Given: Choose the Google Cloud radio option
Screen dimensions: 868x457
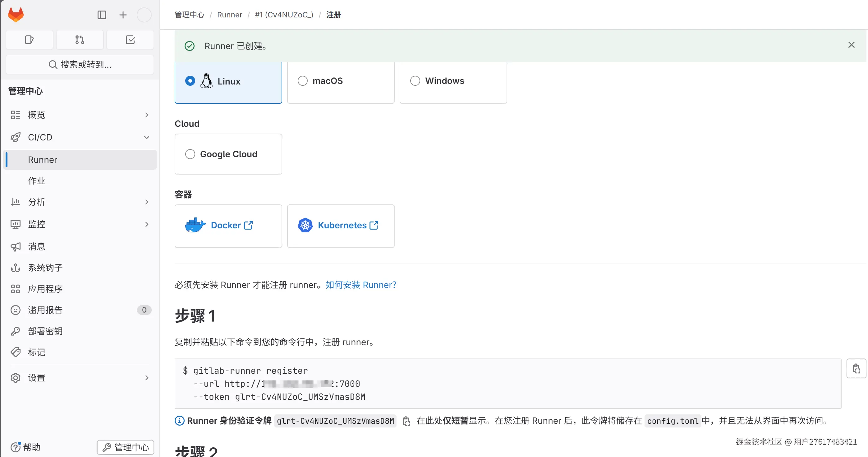Looking at the screenshot, I should [190, 154].
